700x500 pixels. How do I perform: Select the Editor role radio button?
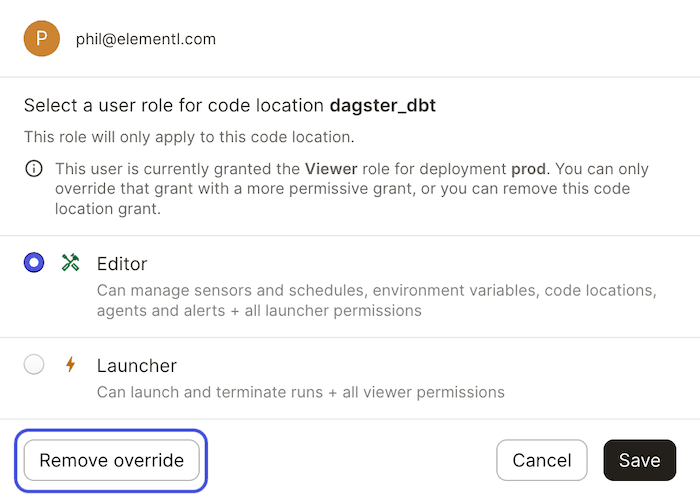[34, 262]
